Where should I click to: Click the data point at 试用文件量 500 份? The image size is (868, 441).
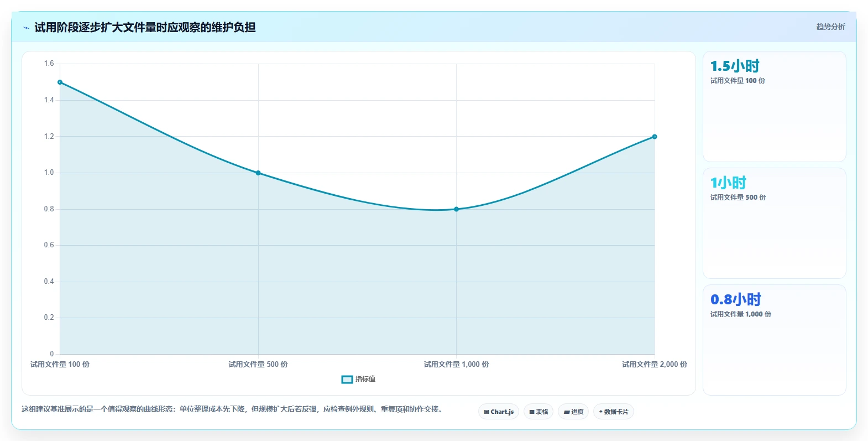[x=258, y=173]
